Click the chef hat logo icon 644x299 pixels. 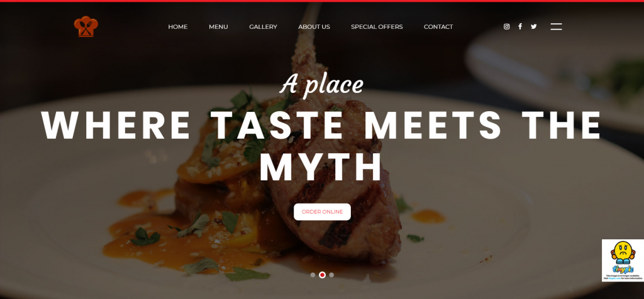click(86, 26)
